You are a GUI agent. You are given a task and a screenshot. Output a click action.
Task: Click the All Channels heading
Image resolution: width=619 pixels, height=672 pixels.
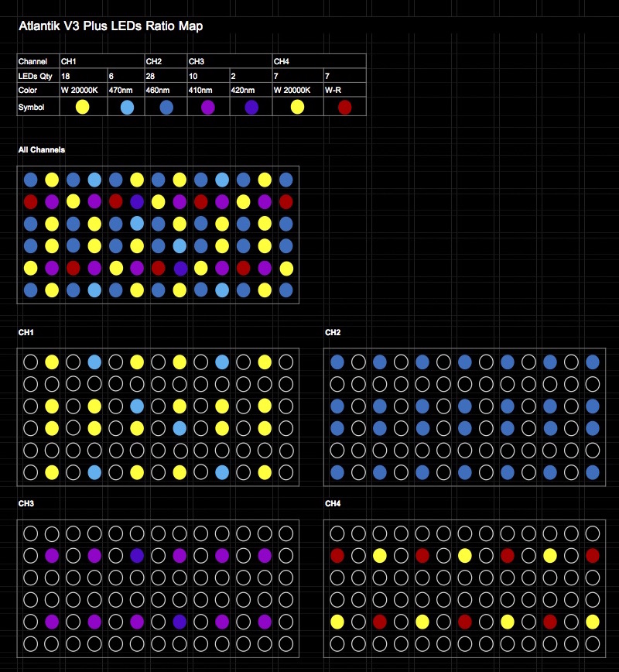[x=42, y=149]
